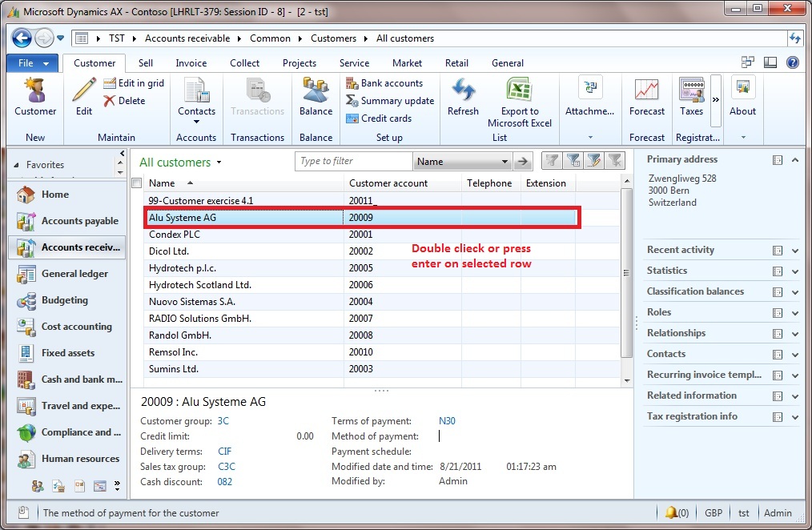Collapse the Favorites section
The height and width of the screenshot is (530, 812).
16,165
